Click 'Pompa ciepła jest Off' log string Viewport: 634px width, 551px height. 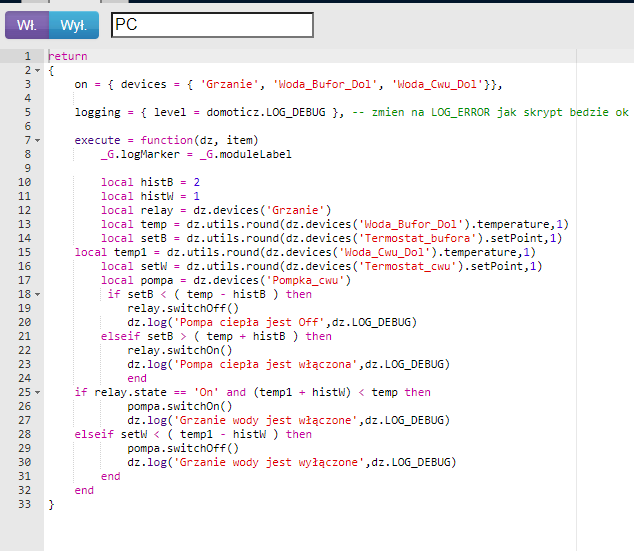point(249,322)
